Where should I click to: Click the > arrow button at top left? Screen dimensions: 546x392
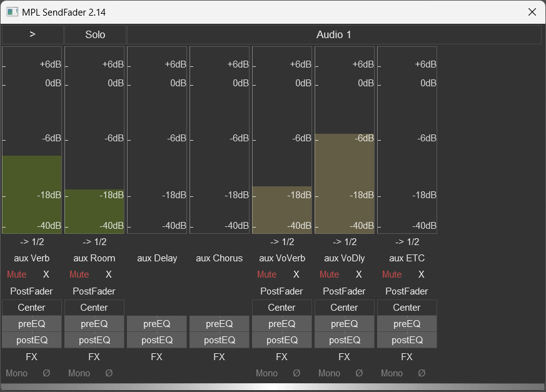pyautogui.click(x=33, y=35)
